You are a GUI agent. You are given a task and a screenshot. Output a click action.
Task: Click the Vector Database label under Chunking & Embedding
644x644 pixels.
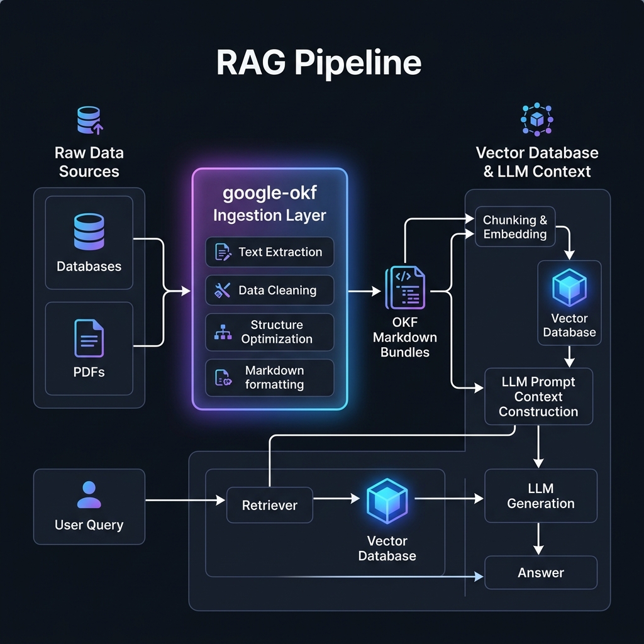tap(569, 325)
